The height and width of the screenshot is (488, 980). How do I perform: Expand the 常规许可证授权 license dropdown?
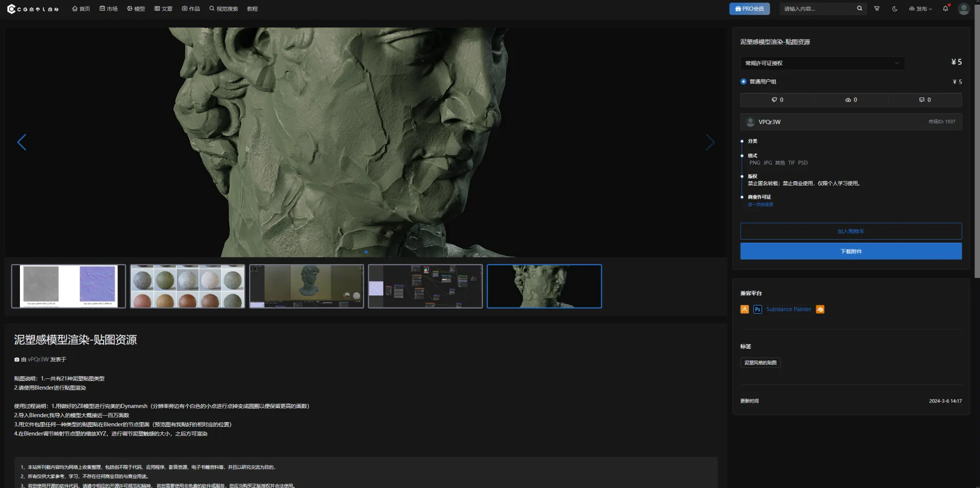click(822, 63)
